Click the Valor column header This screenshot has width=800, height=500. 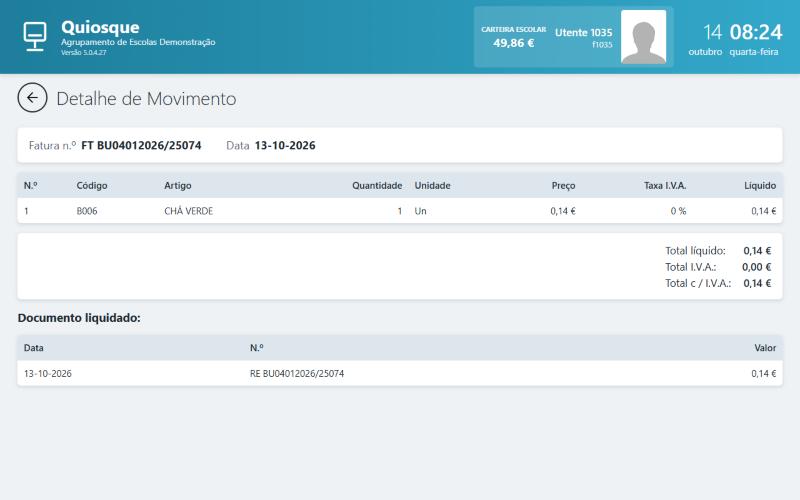(765, 348)
